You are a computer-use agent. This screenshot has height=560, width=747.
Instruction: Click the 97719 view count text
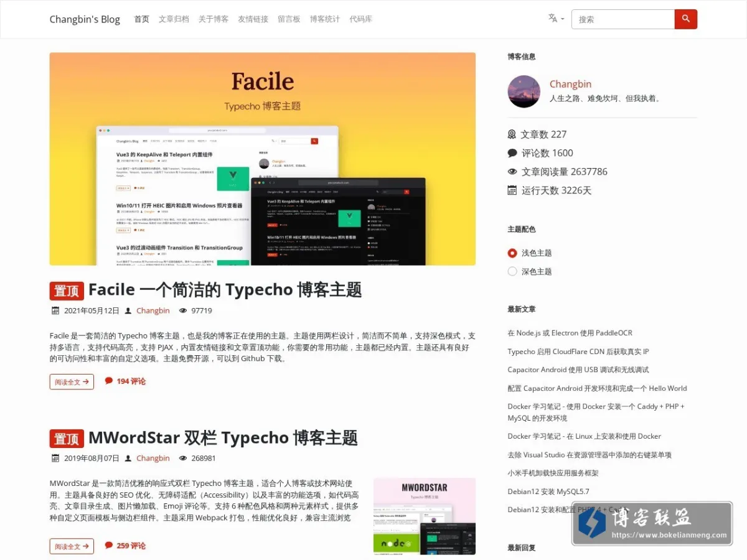202,310
